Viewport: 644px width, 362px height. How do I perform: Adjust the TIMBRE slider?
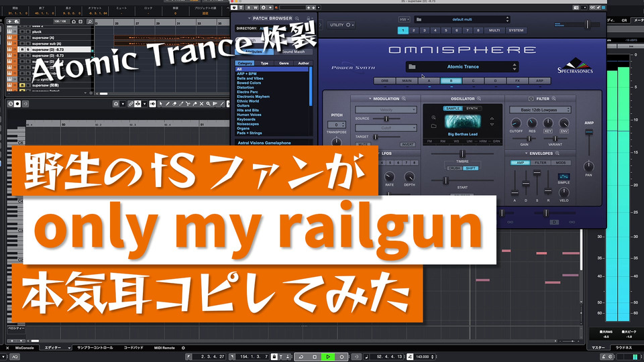point(462,154)
